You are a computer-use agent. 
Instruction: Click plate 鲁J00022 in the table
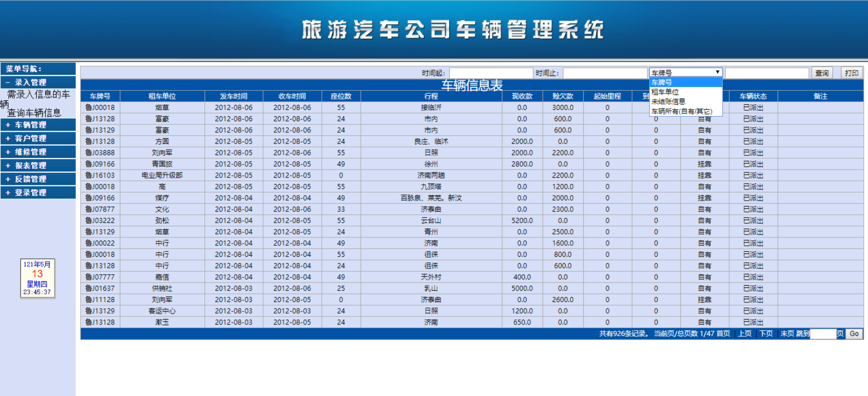click(100, 243)
